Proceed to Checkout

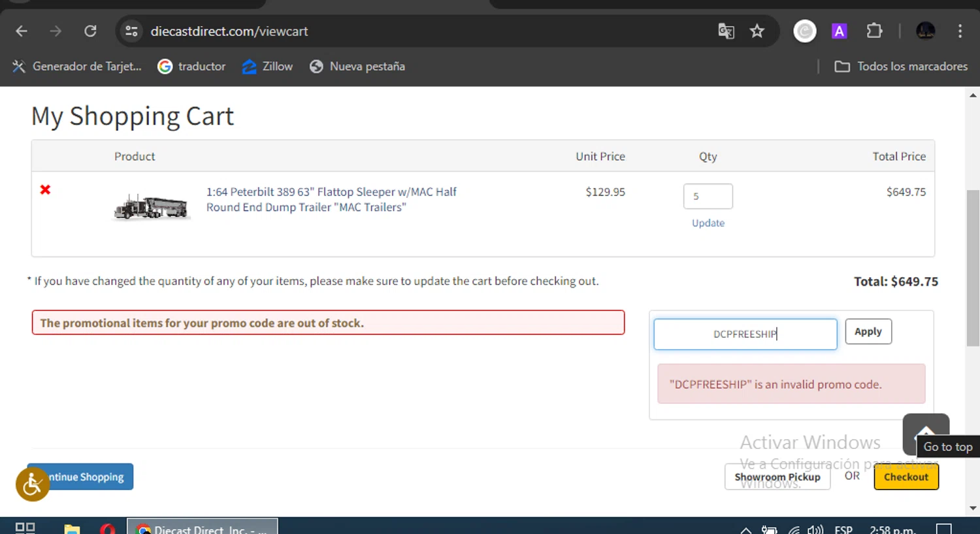(906, 476)
